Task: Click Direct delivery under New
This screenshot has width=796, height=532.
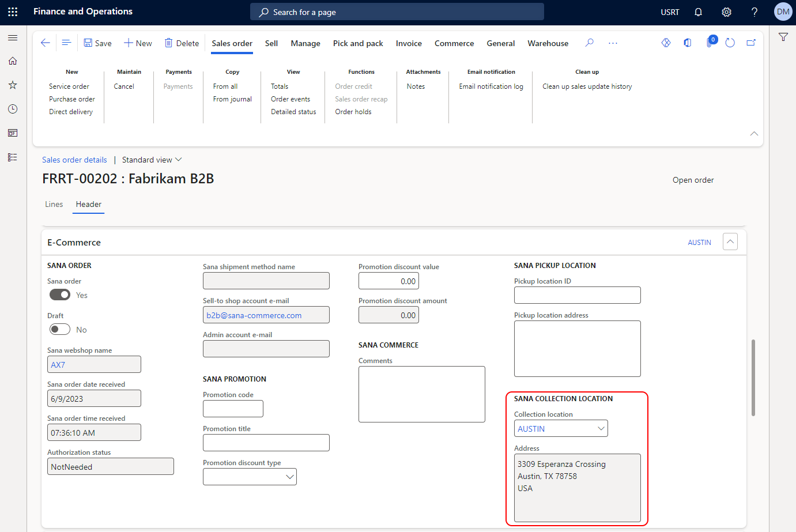Action: click(x=71, y=112)
